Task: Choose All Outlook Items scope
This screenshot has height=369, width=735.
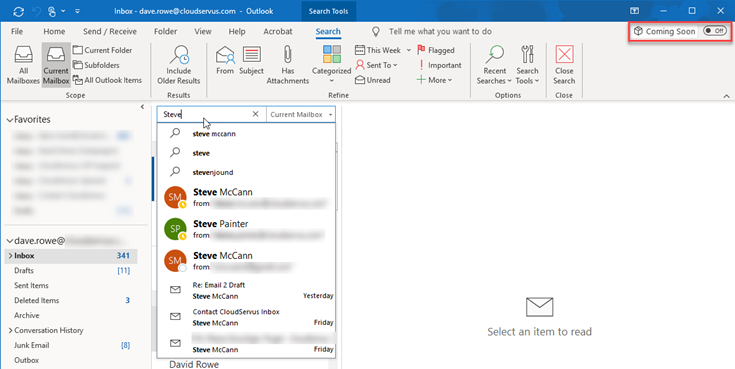Action: pos(107,80)
